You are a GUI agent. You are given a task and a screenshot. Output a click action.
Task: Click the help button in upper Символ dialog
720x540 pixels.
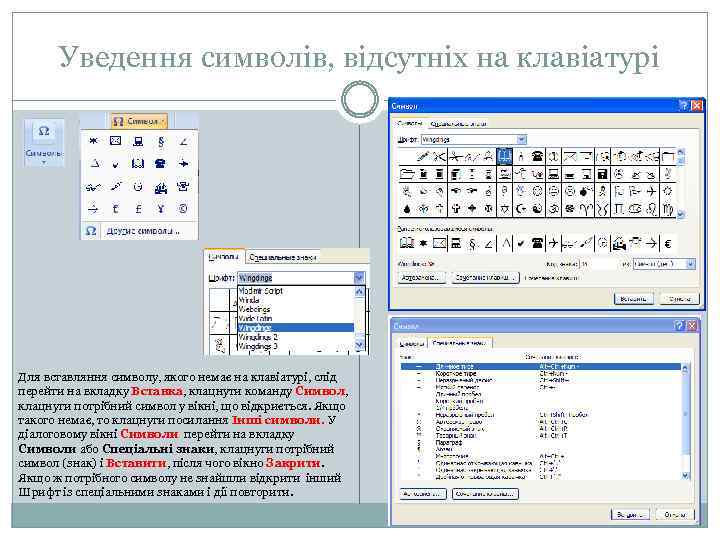pyautogui.click(x=683, y=106)
